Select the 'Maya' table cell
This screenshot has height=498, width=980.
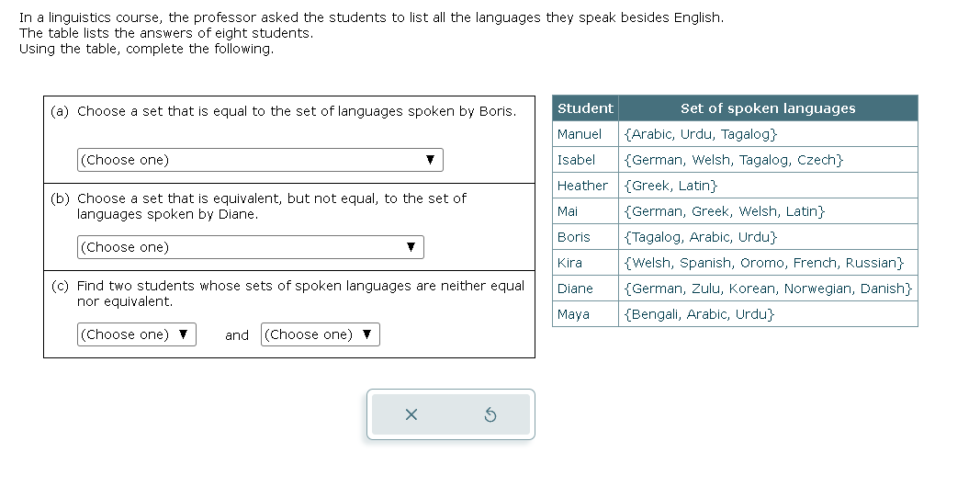586,313
